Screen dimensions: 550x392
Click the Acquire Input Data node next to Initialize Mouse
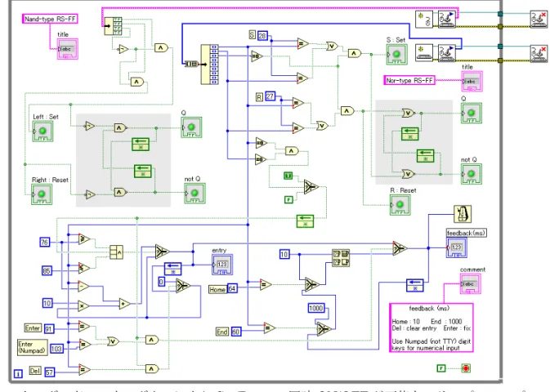[446, 20]
